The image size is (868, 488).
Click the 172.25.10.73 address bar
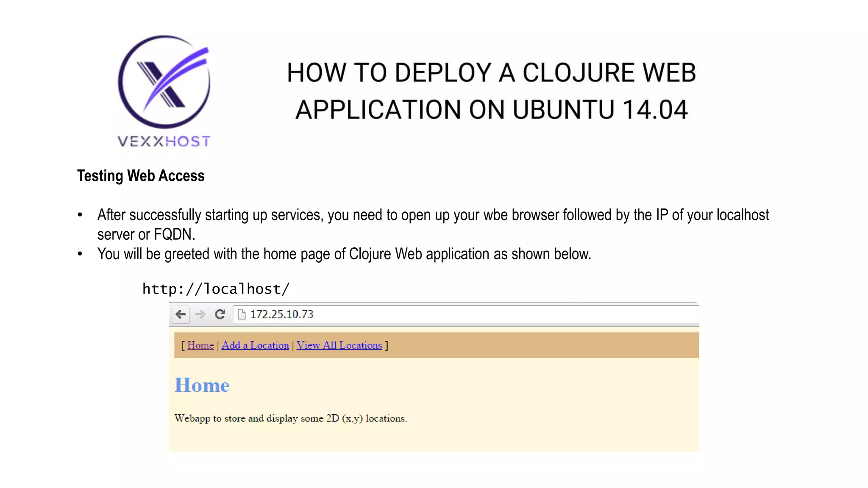[x=466, y=314]
